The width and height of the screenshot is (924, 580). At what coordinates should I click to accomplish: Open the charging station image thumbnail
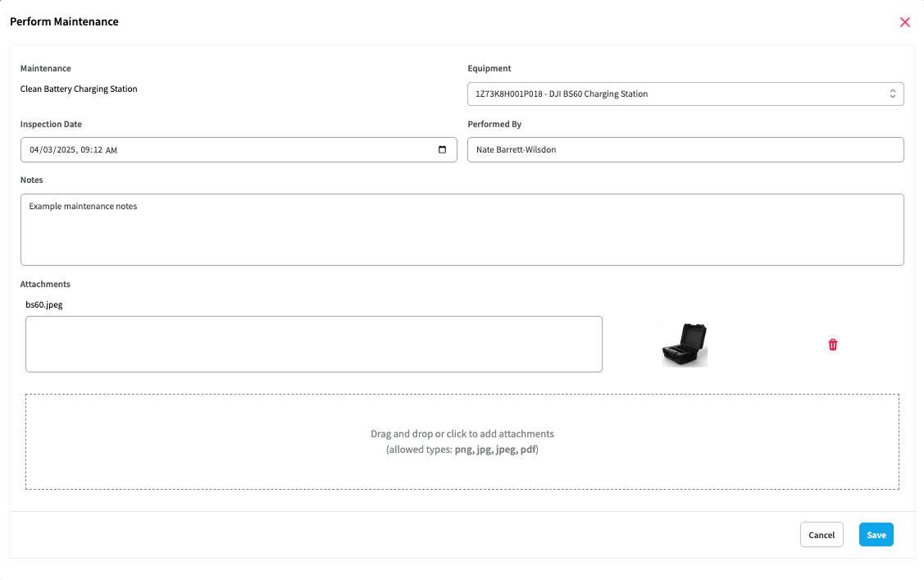click(685, 345)
